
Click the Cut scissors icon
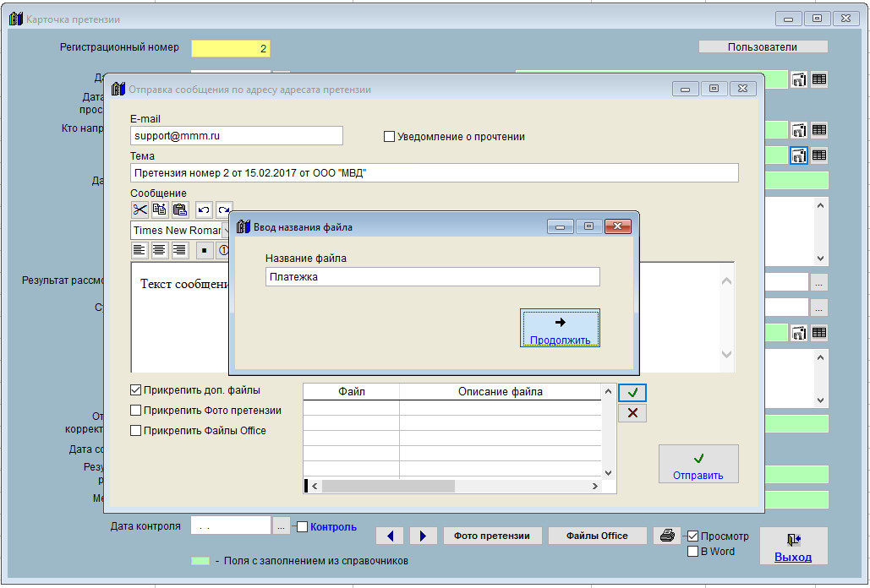pos(140,210)
